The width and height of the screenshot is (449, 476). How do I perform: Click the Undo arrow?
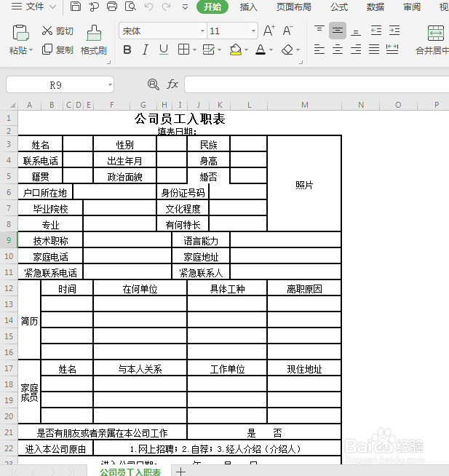148,7
